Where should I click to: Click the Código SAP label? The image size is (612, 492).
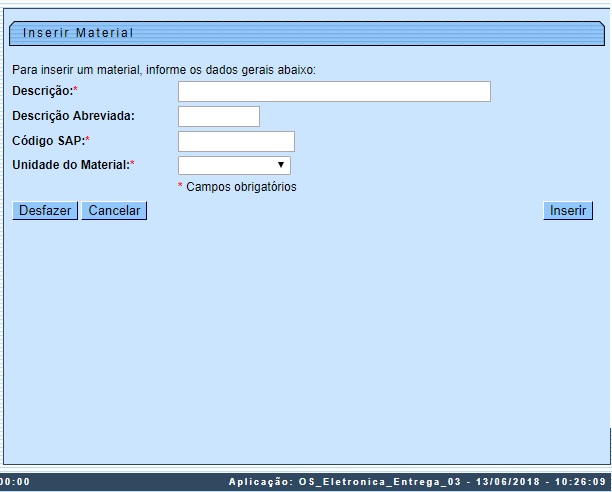51,140
